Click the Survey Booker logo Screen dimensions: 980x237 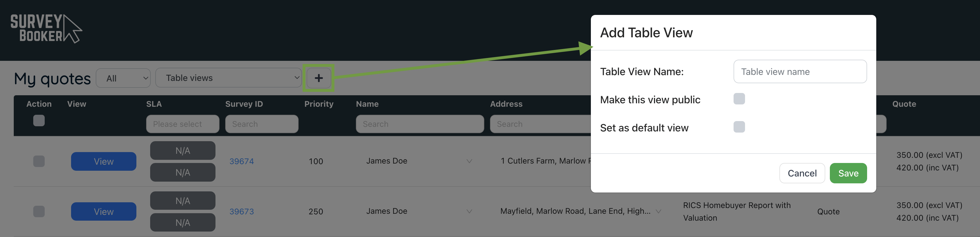(x=46, y=28)
